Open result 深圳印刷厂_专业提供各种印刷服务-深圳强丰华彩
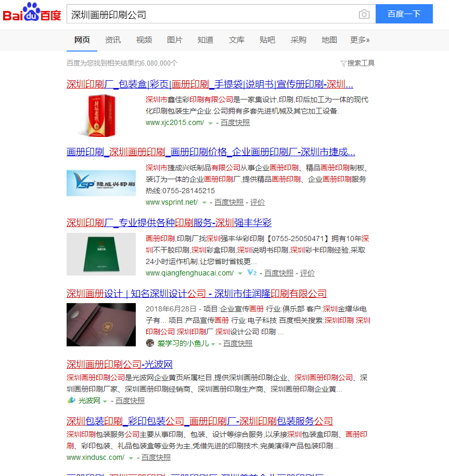This screenshot has width=449, height=476. tap(169, 223)
